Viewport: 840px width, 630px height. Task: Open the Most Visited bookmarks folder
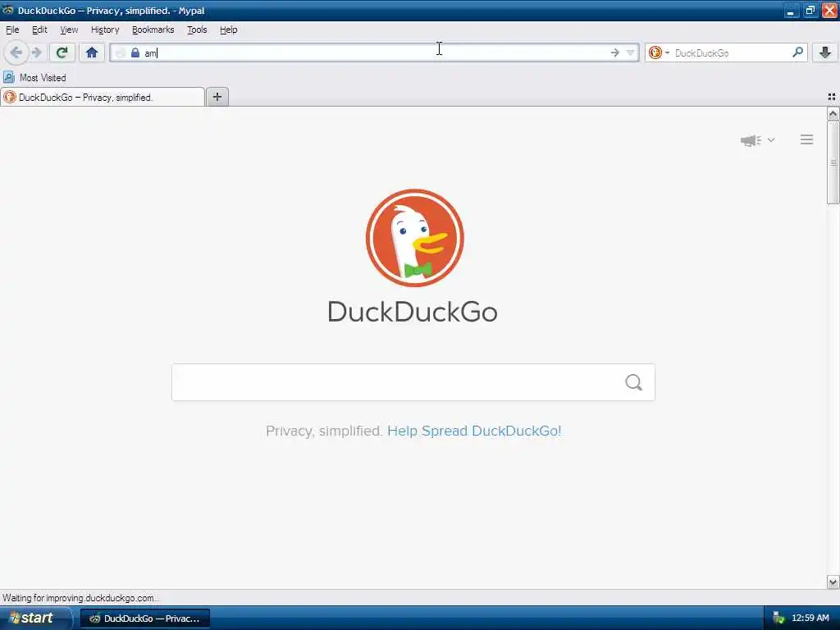[34, 78]
